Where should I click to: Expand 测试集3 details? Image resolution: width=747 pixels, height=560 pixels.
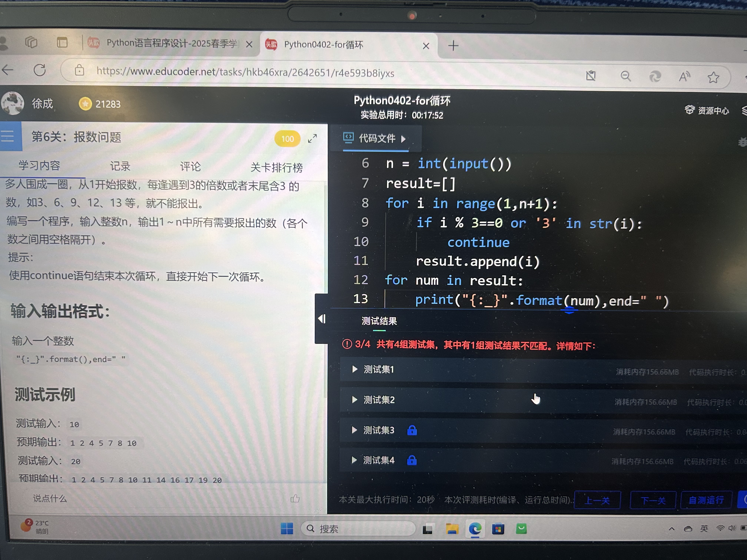(354, 430)
